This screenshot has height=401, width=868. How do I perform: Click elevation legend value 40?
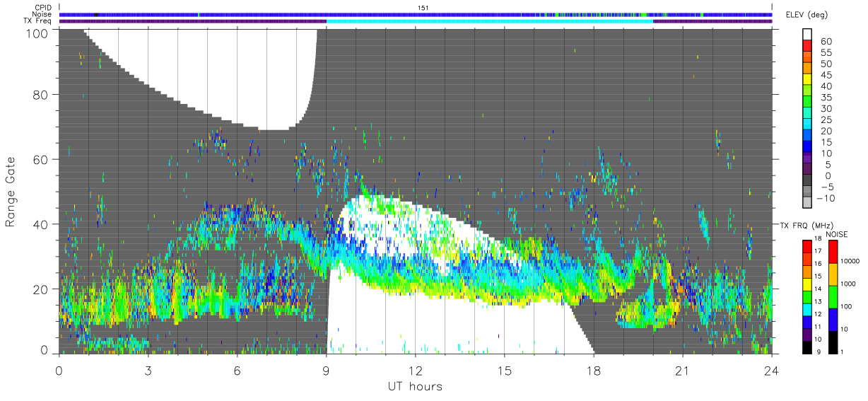(826, 86)
